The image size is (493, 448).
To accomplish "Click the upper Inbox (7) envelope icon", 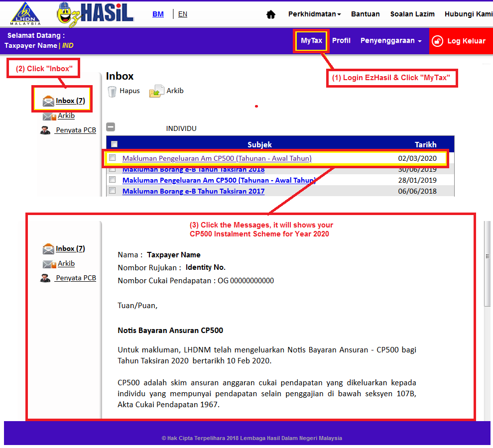I will click(48, 101).
